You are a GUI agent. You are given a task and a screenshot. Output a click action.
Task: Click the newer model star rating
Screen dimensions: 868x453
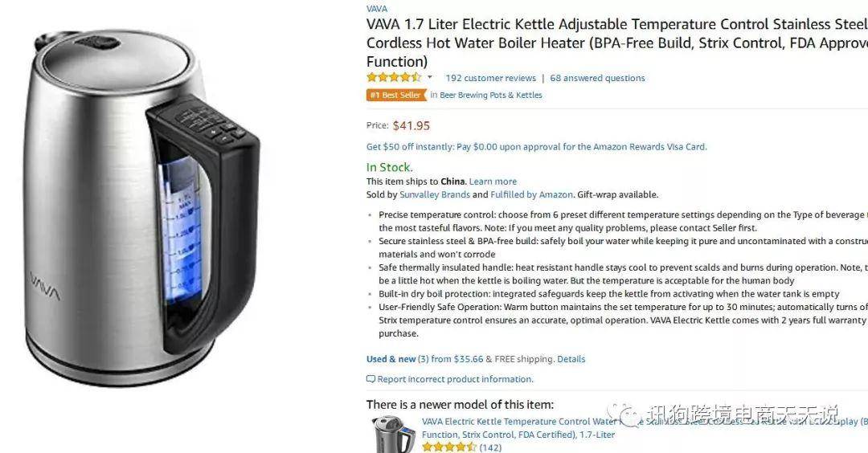pos(449,447)
